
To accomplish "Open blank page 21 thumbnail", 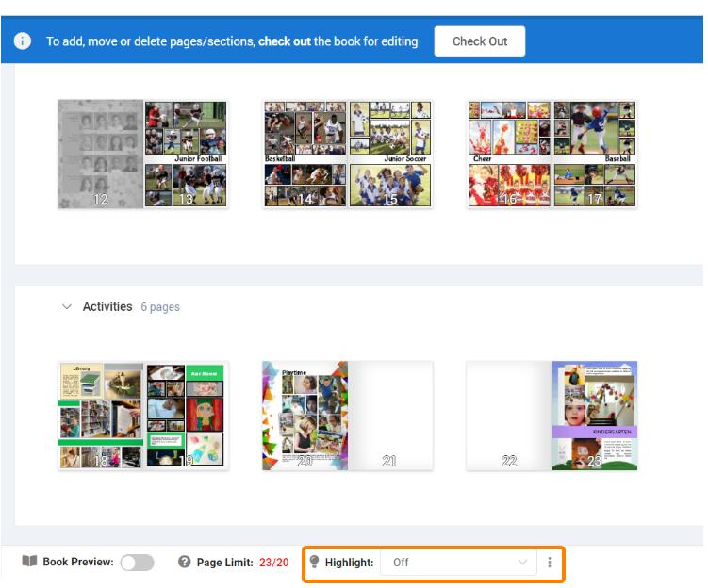I will click(390, 416).
